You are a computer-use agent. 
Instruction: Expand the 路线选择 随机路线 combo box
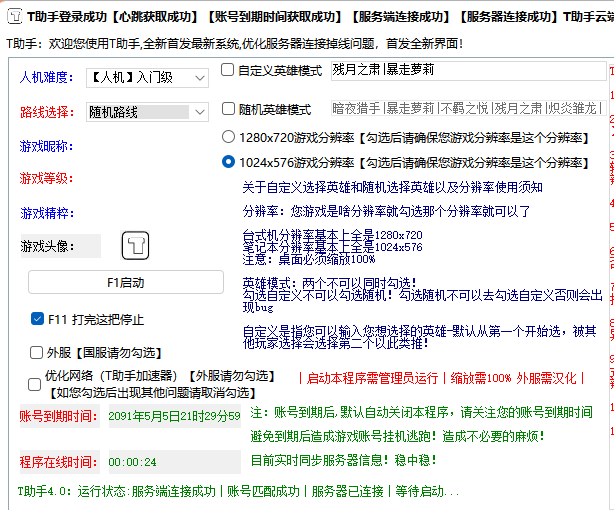click(147, 112)
